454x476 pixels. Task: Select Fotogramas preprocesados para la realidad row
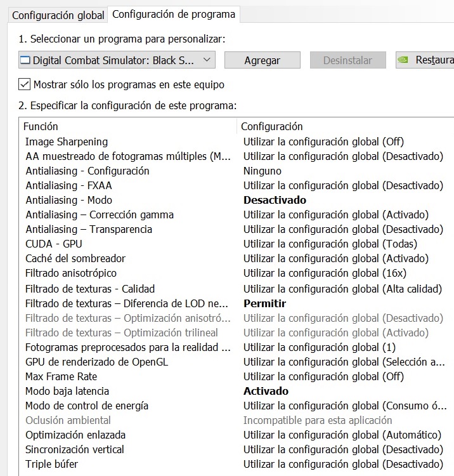(237, 347)
